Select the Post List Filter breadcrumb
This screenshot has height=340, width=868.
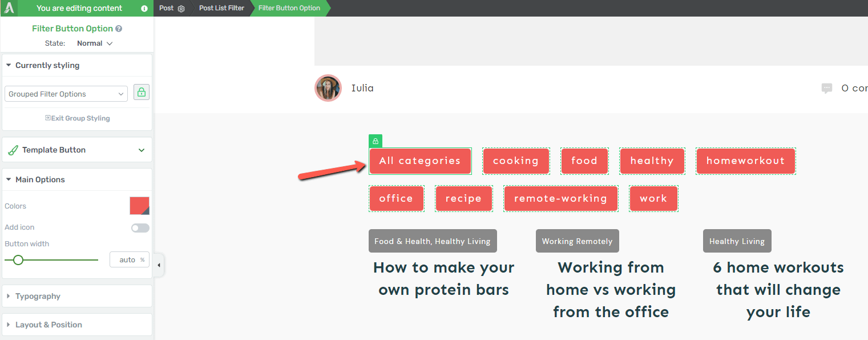pos(221,8)
